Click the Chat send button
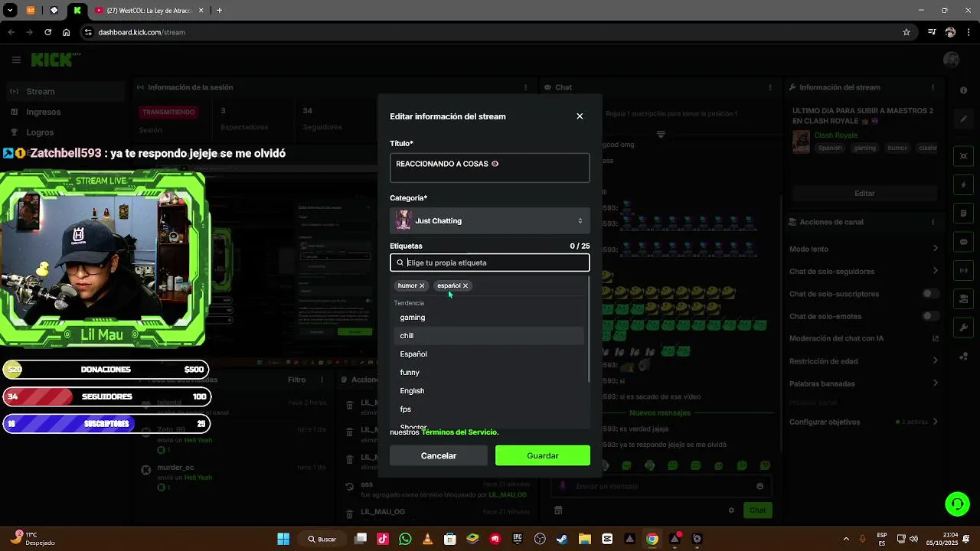 757,510
